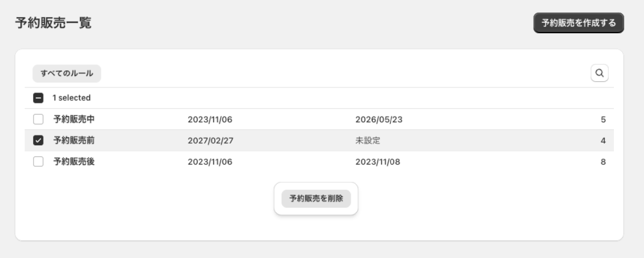Click end date 2023/11/08
644x258 pixels.
[378, 162]
